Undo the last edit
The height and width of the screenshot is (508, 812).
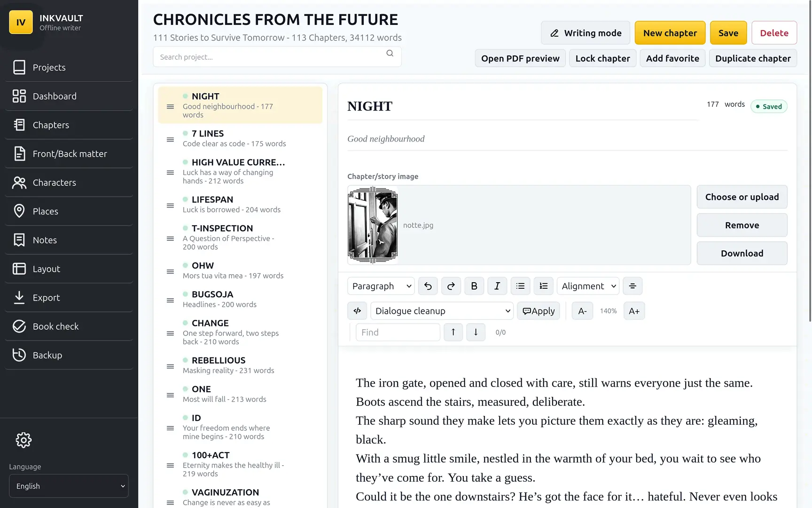pyautogui.click(x=428, y=286)
